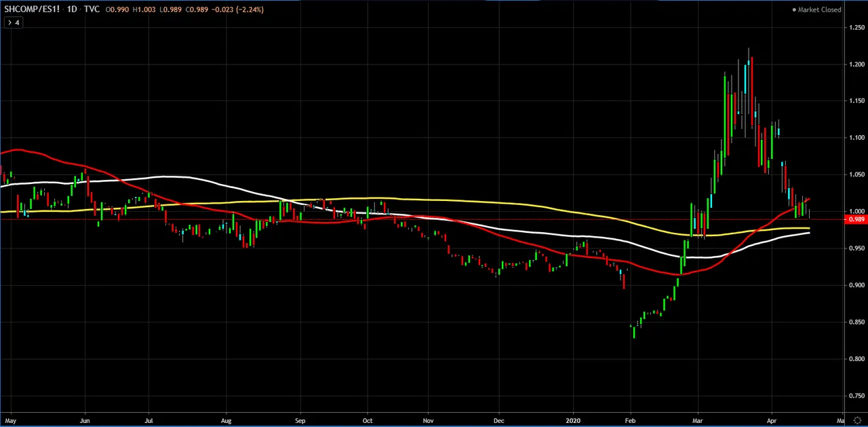Click the 0.750 price axis label

(x=856, y=396)
